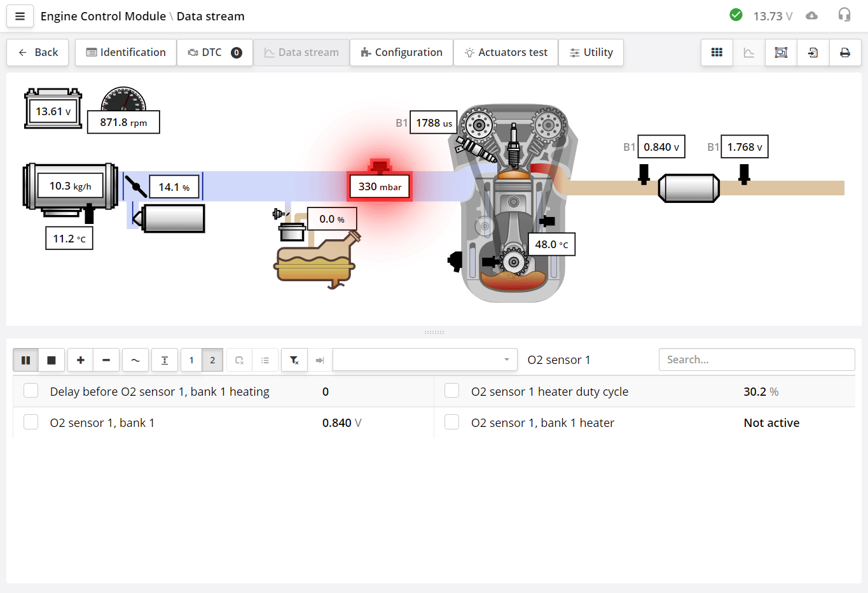Open the graph view for parameters

click(748, 52)
